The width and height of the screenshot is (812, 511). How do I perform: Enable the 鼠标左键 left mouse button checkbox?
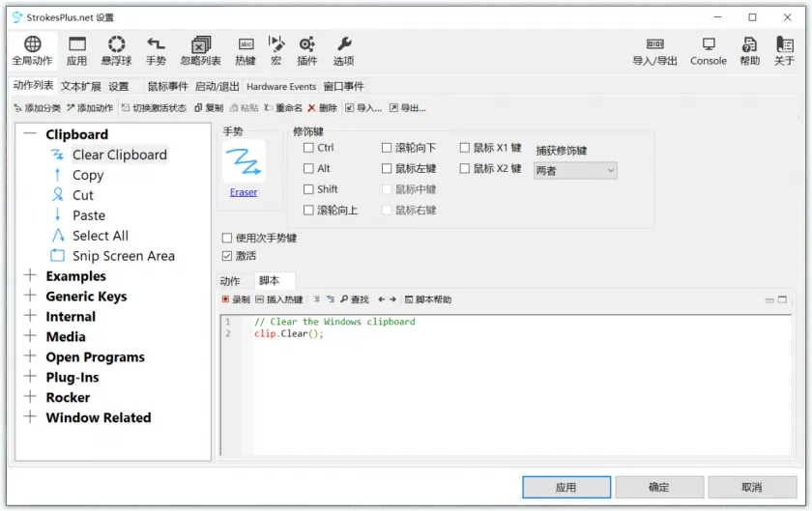[387, 168]
